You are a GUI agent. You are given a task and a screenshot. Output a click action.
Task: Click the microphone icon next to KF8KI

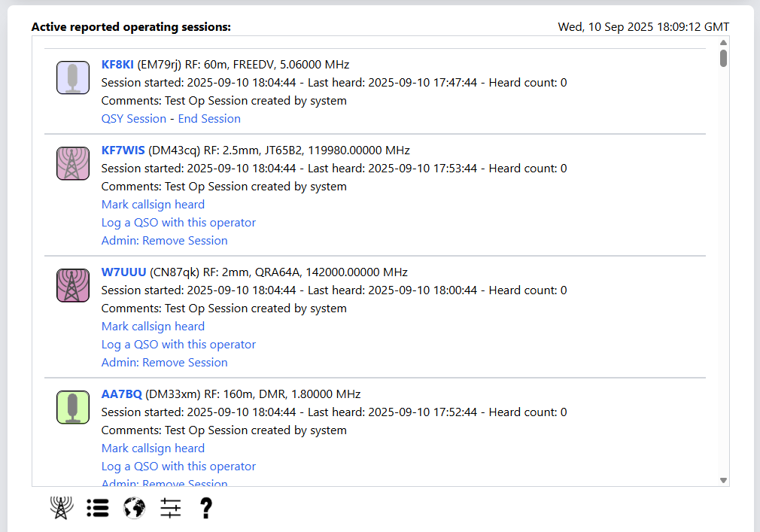[x=73, y=78]
